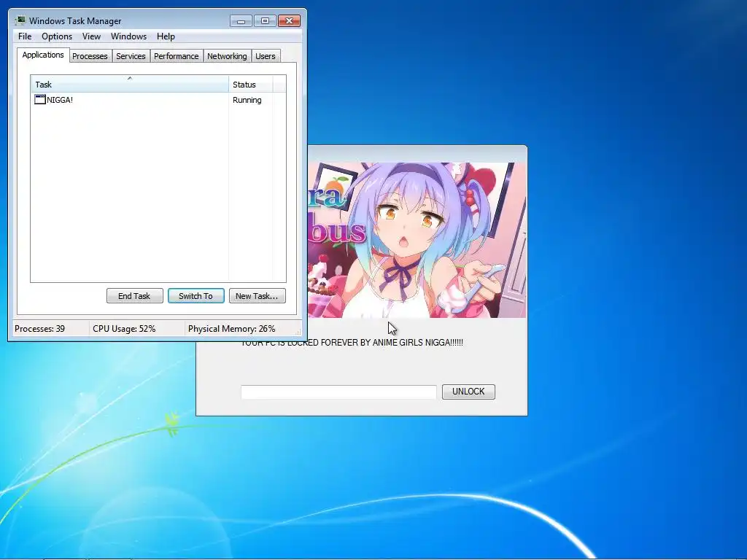This screenshot has width=747, height=560.
Task: Click the Task Manager title bar icon
Action: point(20,20)
